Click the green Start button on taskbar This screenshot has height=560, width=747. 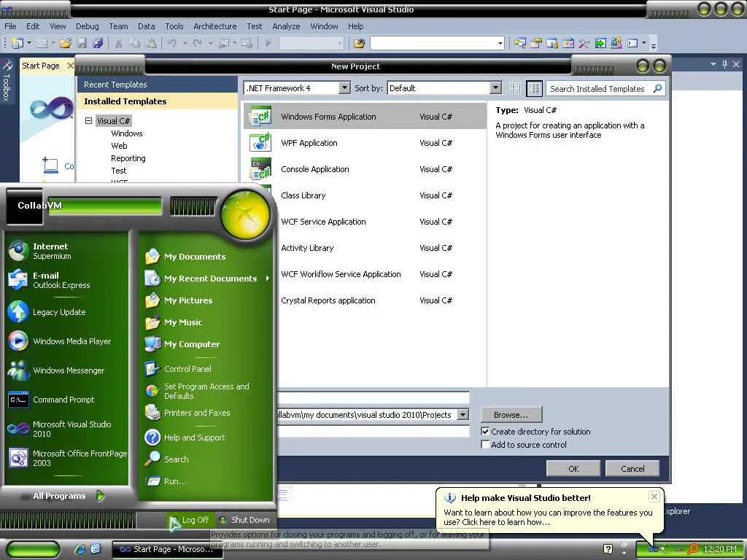pyautogui.click(x=33, y=549)
